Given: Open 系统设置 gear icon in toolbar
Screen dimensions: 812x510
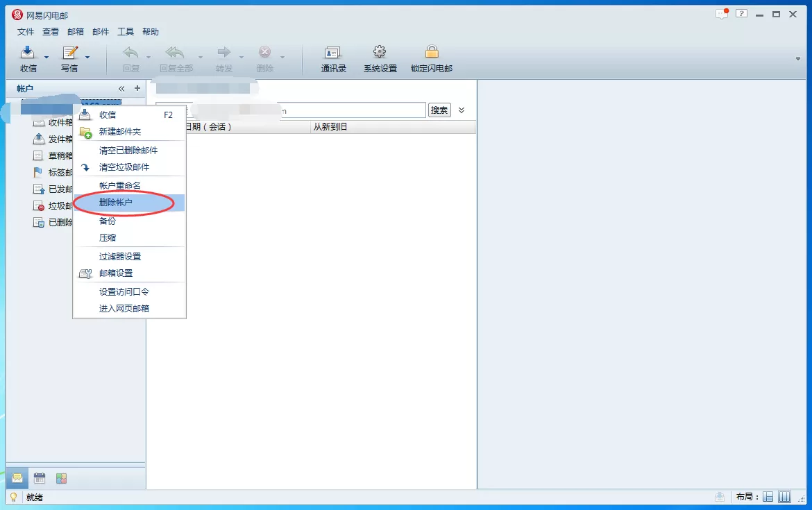Looking at the screenshot, I should (380, 52).
